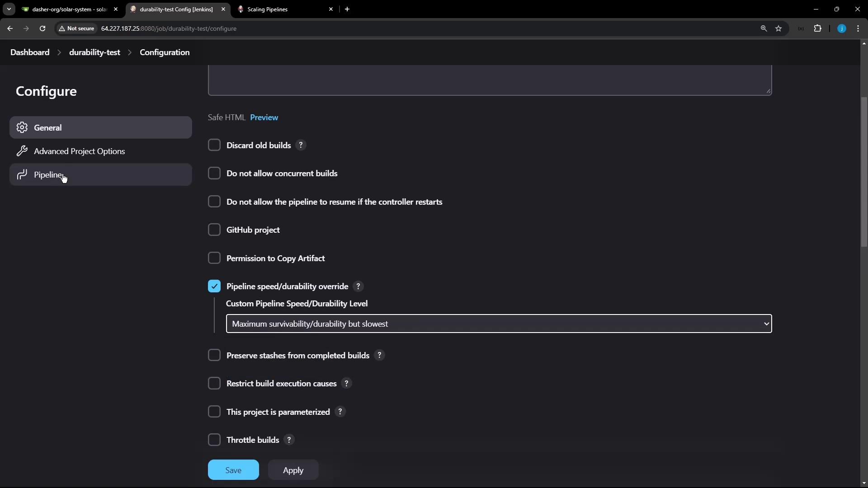Open help for Preserve stashes from completed builds

(x=379, y=355)
